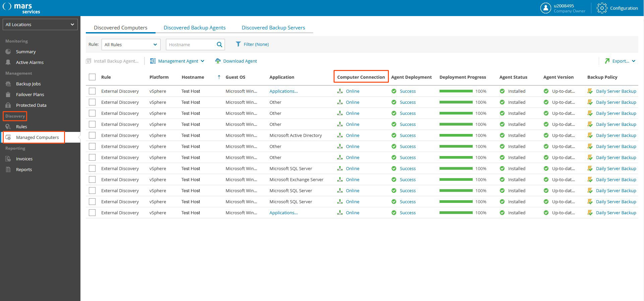
Task: Switch to Discovered Backup Agents tab
Action: click(194, 27)
